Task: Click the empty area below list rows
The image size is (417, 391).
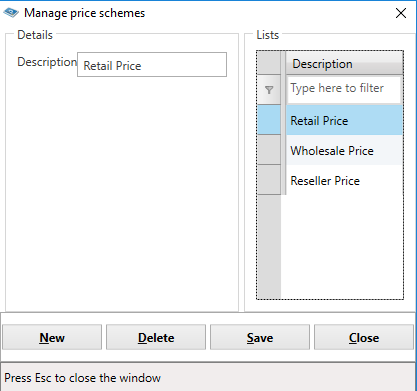Action: [342, 247]
